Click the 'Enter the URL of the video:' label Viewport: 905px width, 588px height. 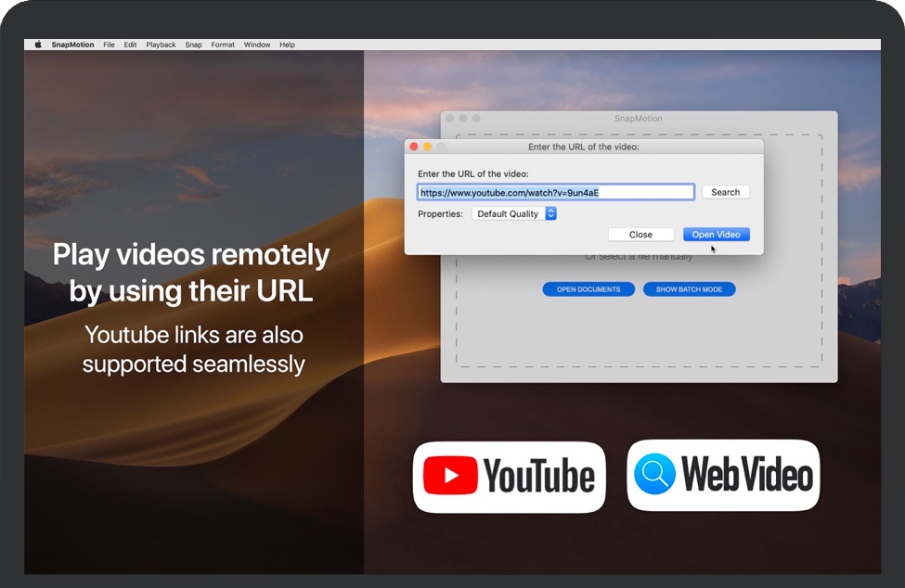pyautogui.click(x=473, y=173)
